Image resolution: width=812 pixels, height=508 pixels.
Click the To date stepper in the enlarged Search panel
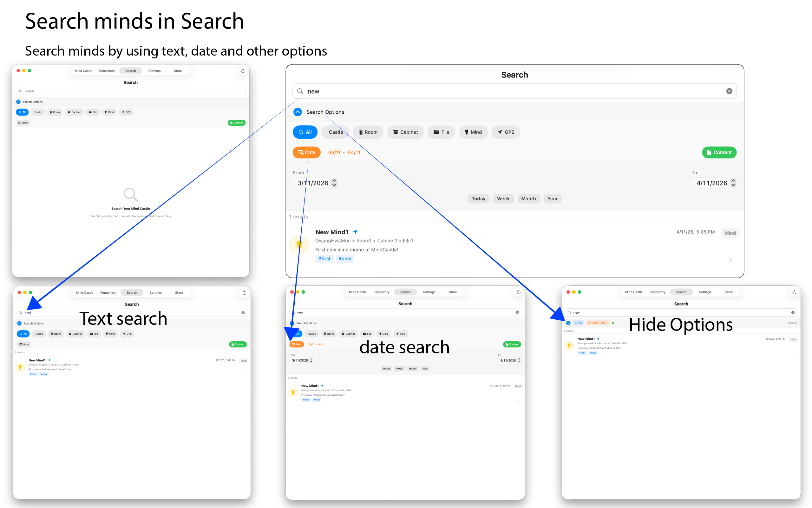click(733, 183)
